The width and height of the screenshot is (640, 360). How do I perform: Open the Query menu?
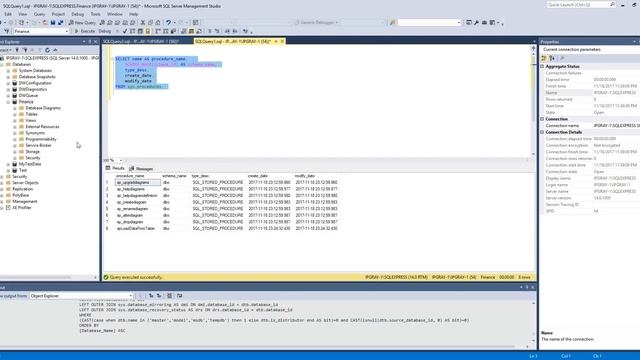click(39, 14)
